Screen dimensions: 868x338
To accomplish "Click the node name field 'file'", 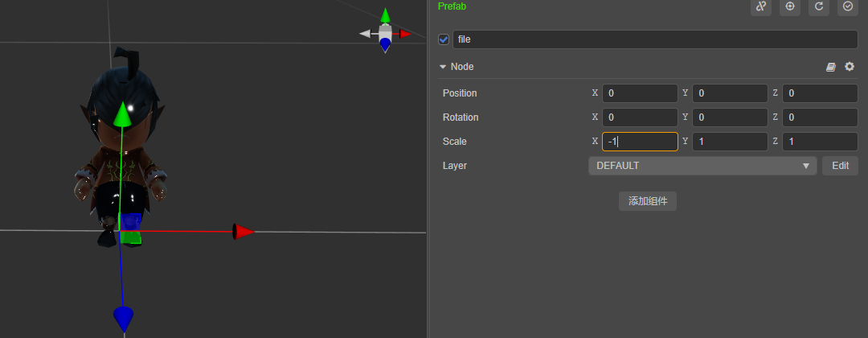I will (656, 39).
